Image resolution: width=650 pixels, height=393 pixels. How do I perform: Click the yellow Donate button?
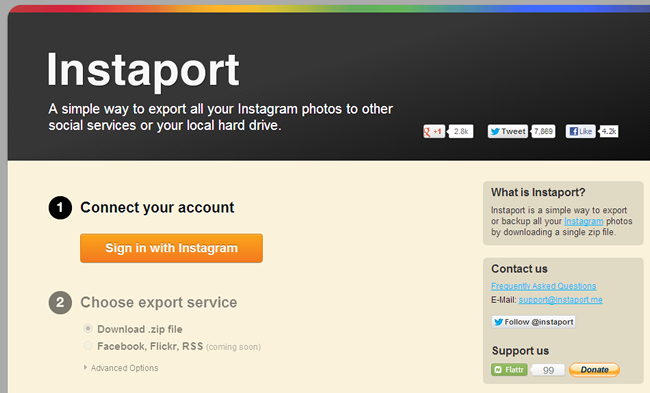594,369
